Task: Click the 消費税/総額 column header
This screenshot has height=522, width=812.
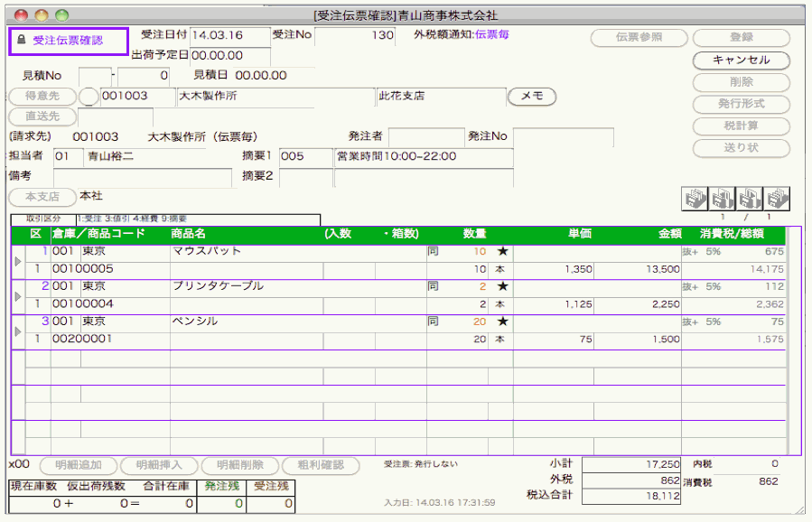Action: (732, 234)
